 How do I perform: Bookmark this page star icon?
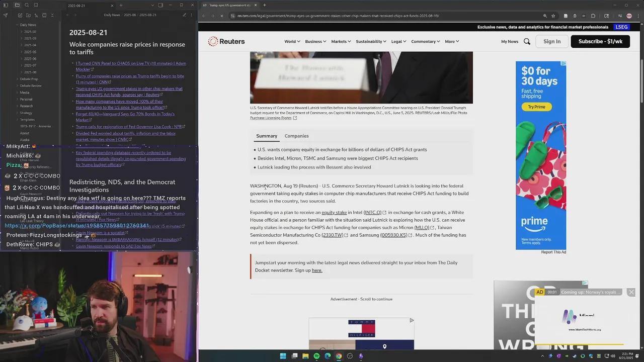(553, 16)
